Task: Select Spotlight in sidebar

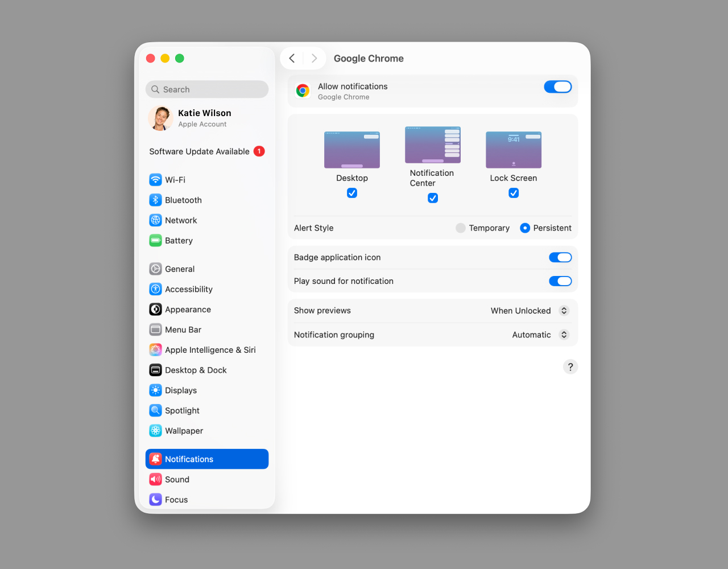Action: point(207,410)
